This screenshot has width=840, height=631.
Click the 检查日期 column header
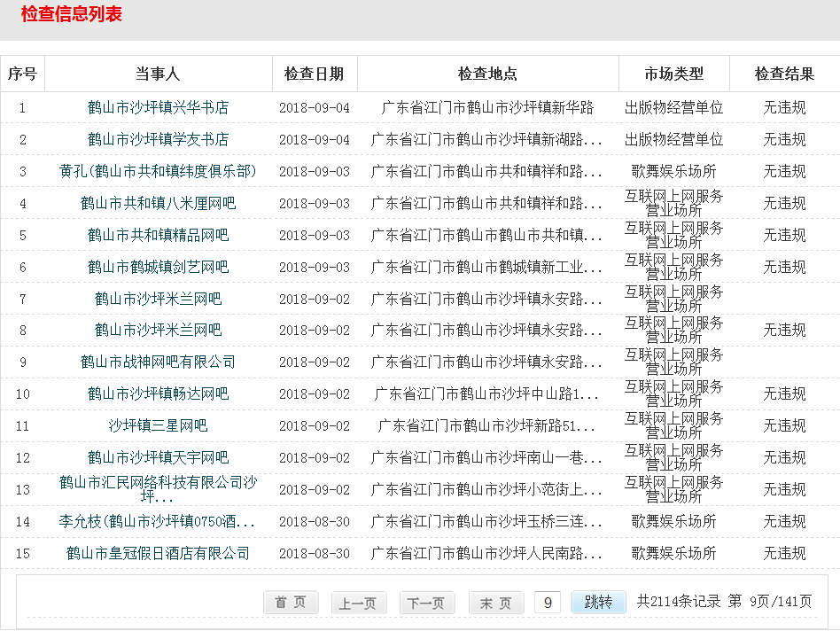click(314, 74)
